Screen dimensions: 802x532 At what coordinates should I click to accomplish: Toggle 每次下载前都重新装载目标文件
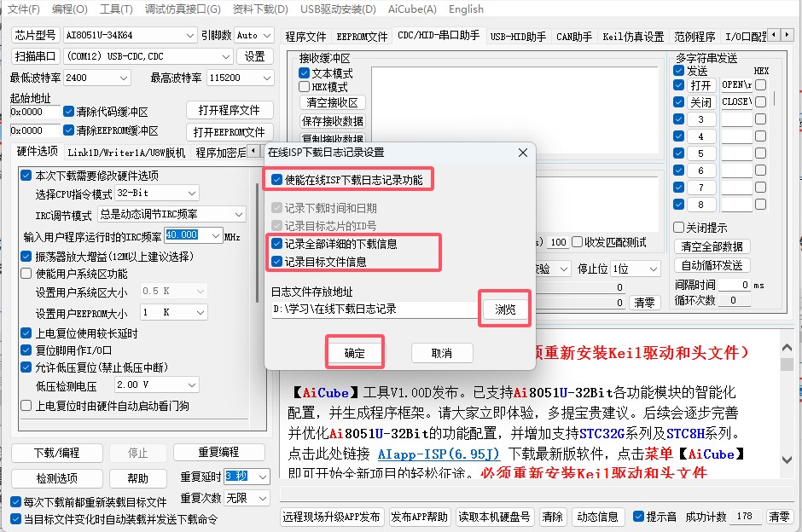pyautogui.click(x=16, y=502)
